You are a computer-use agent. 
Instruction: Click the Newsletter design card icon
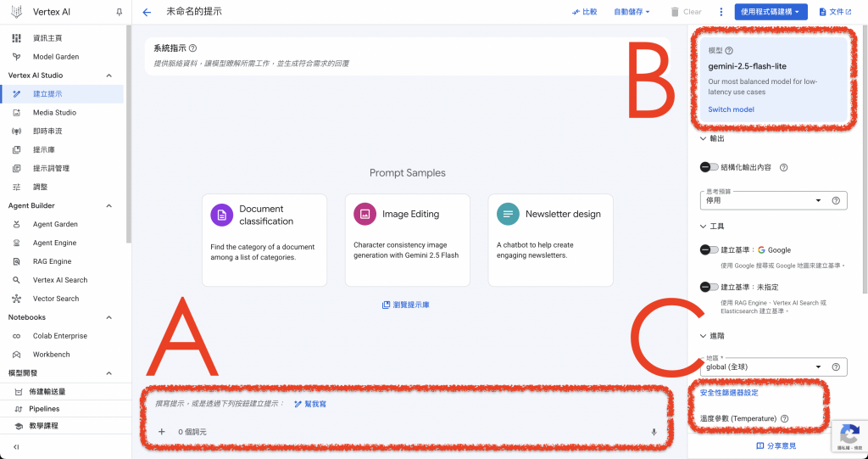coord(508,214)
